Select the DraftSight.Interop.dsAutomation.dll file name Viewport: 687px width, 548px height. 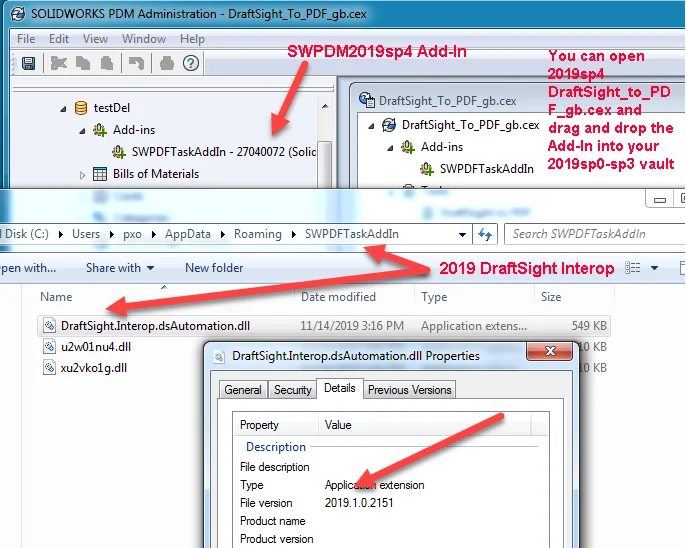155,325
